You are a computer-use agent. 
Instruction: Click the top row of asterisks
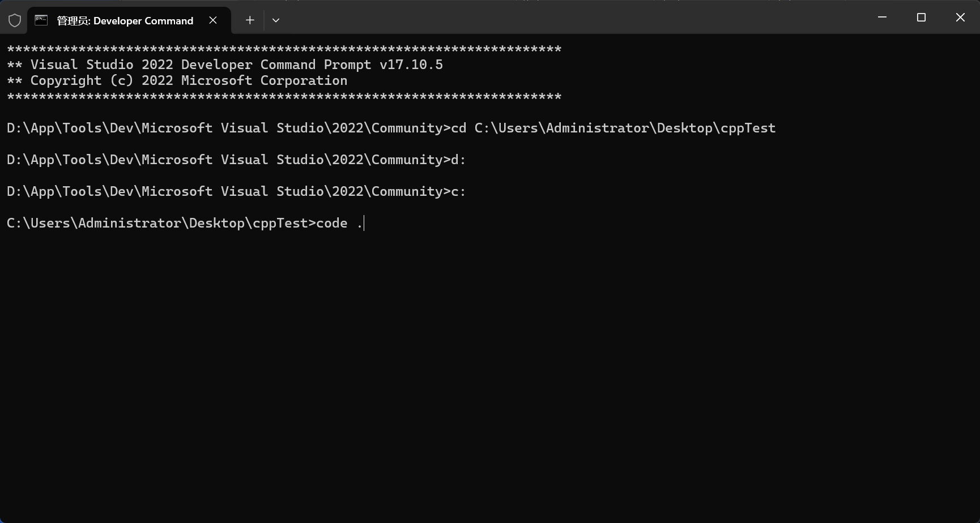click(x=284, y=49)
